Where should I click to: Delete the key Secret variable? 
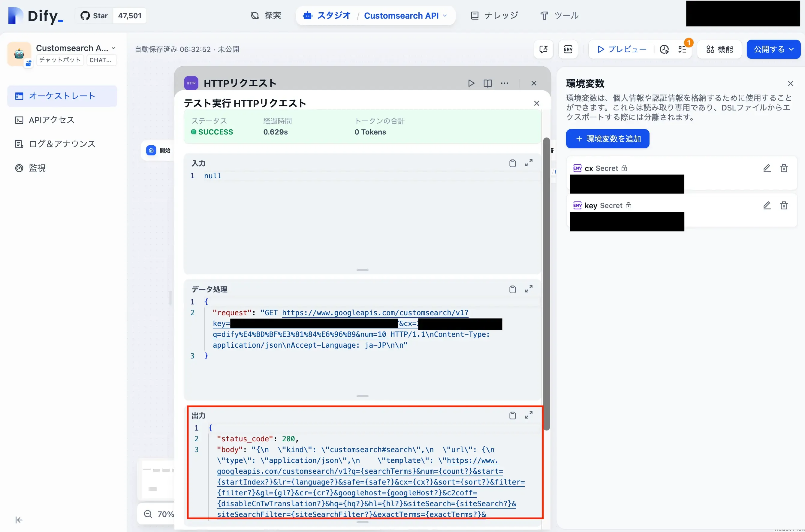(784, 206)
